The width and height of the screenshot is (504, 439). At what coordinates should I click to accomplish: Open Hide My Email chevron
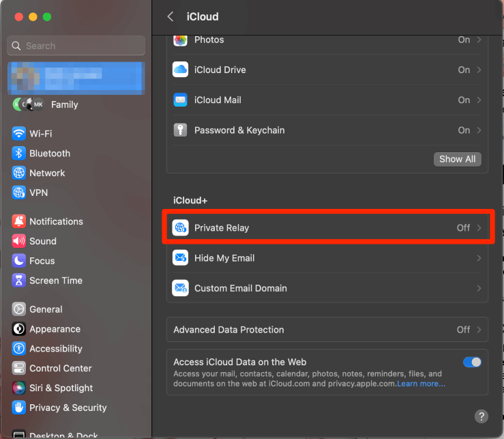click(479, 258)
